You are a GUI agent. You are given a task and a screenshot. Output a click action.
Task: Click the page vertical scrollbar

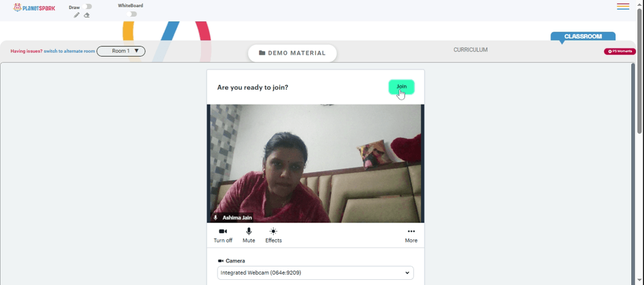[639, 70]
